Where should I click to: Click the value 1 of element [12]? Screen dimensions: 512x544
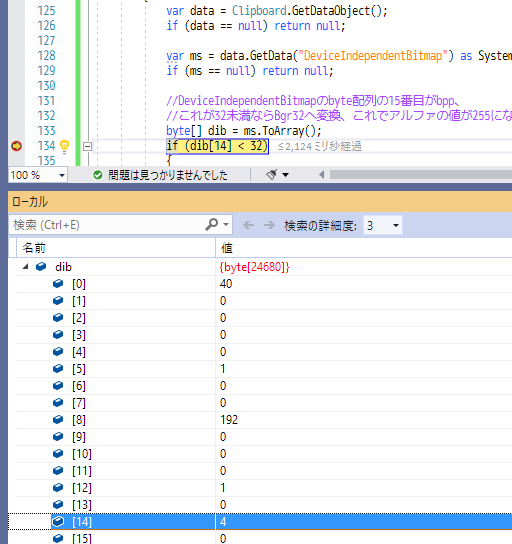click(x=223, y=488)
